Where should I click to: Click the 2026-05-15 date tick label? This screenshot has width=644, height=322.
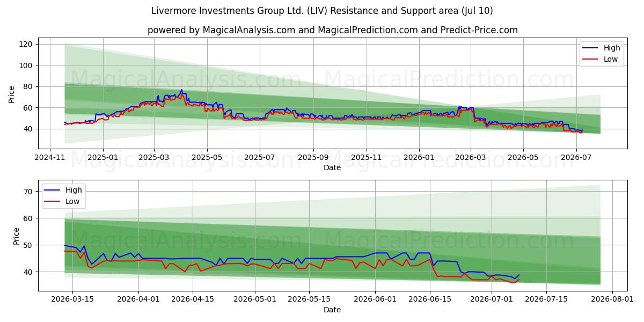pyautogui.click(x=309, y=299)
